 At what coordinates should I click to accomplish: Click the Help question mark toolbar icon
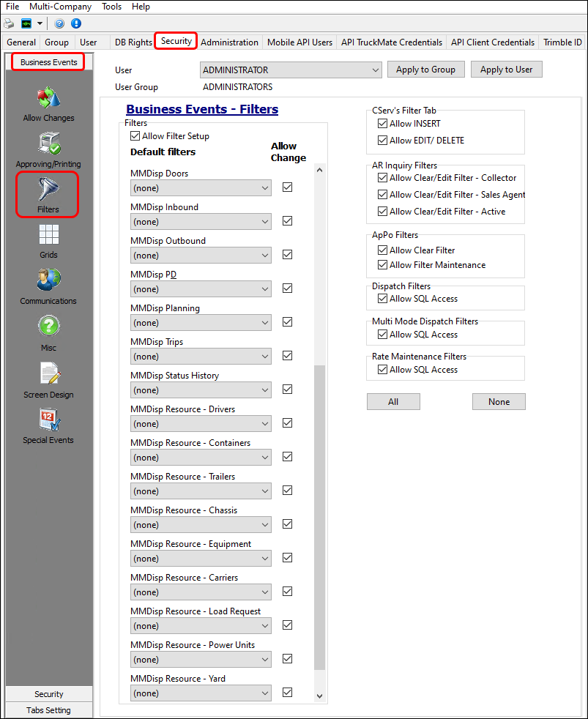[x=59, y=23]
